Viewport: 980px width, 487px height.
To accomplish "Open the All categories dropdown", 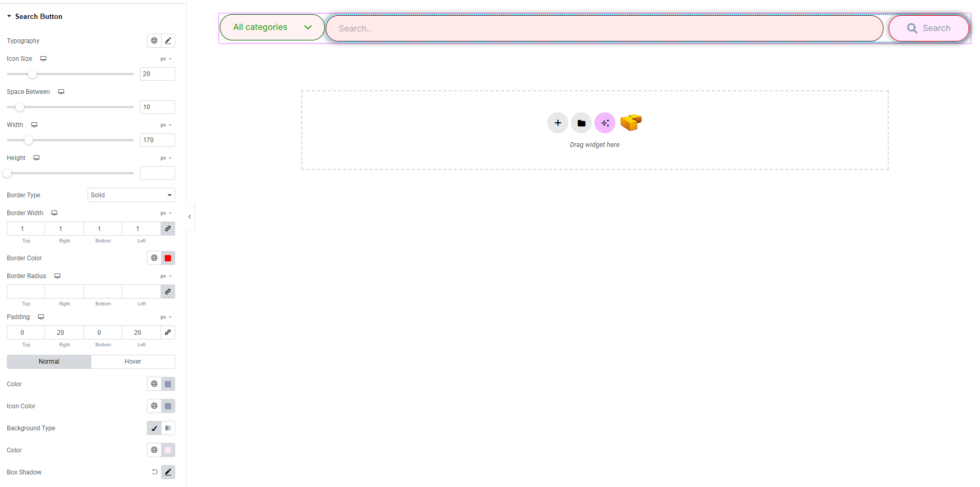I will pyautogui.click(x=272, y=27).
